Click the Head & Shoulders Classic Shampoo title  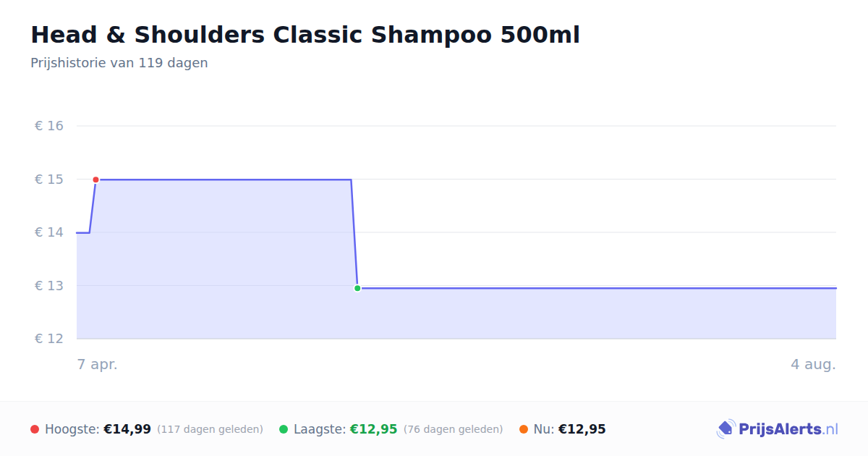pos(305,35)
